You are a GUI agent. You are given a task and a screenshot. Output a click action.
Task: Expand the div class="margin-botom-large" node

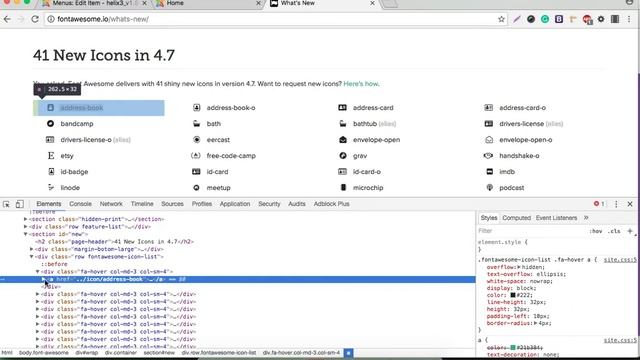tap(31, 249)
